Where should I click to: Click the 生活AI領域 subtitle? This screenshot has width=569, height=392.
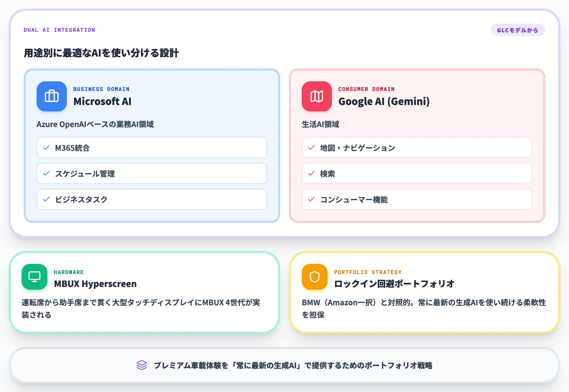coord(320,124)
